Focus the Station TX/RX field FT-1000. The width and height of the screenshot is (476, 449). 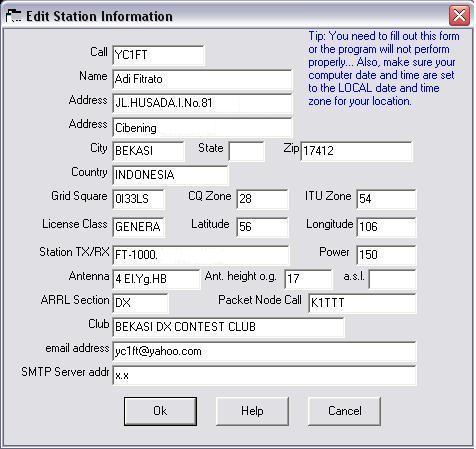(x=201, y=255)
